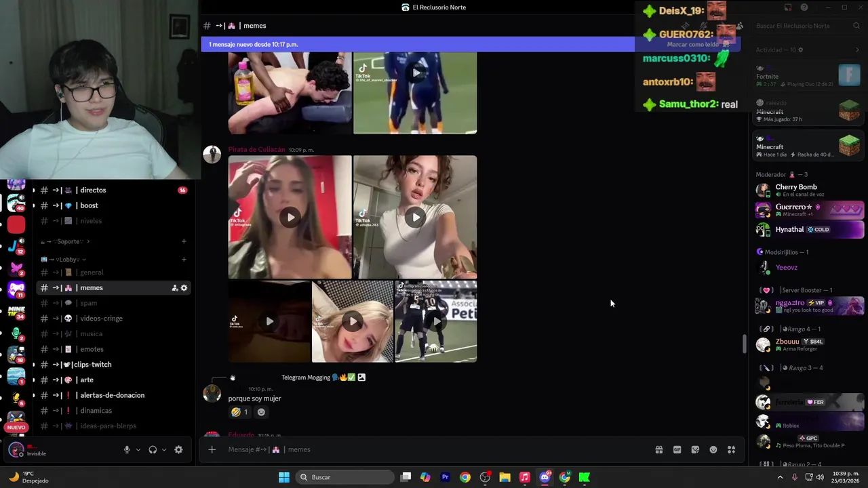Play the white t-shirt woman TikTok video
This screenshot has width=868, height=488.
tap(415, 217)
